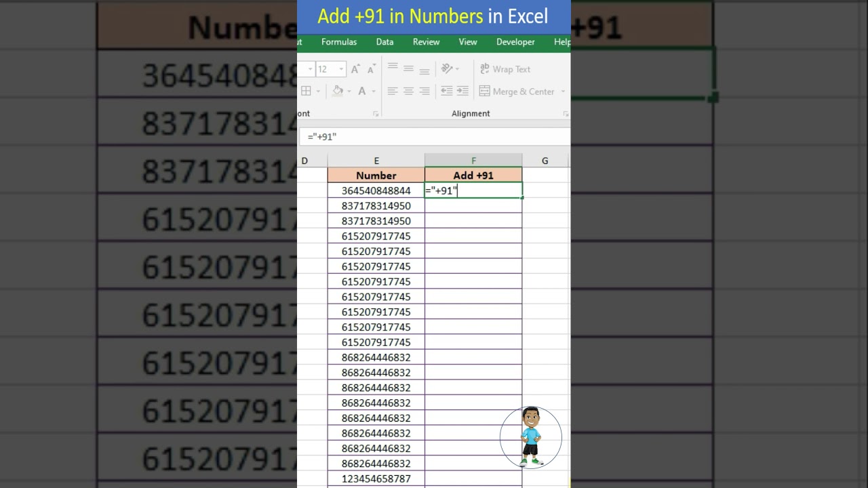The width and height of the screenshot is (868, 488).
Task: Click the Add +91 header cell
Action: (x=473, y=176)
